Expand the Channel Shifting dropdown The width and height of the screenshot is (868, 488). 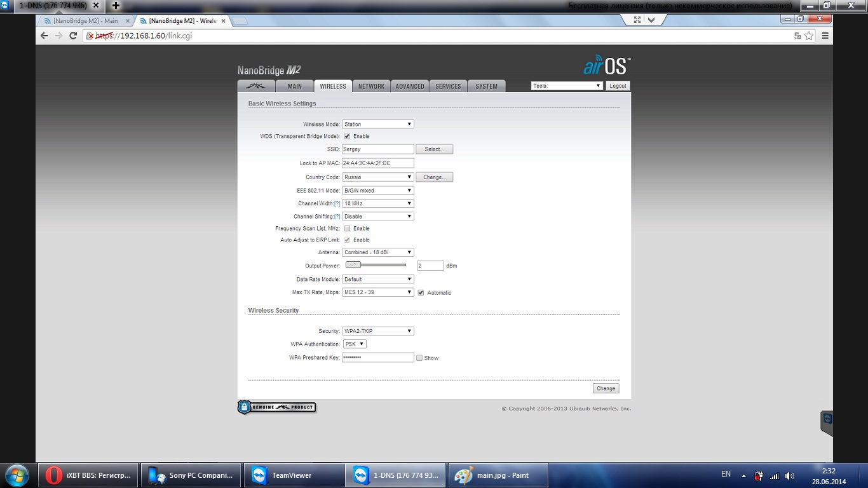click(378, 217)
